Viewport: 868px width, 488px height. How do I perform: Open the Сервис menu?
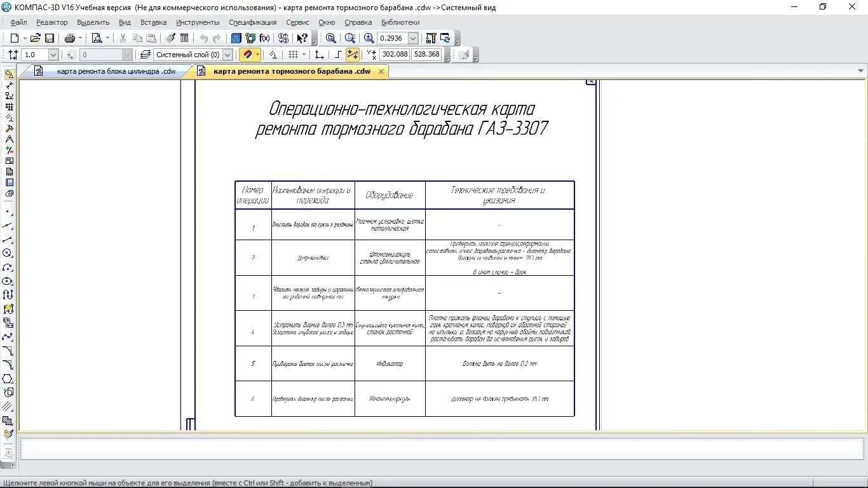[x=297, y=22]
